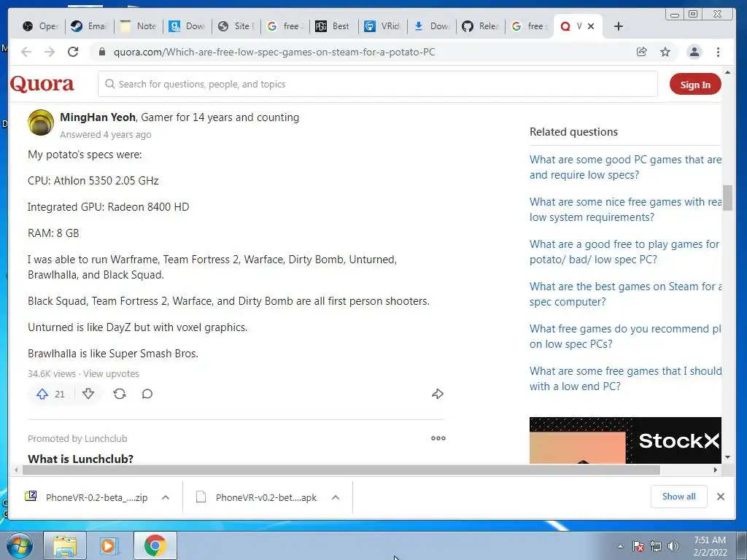Open 'best games on Steam' related question
747x560 pixels.
pyautogui.click(x=625, y=295)
